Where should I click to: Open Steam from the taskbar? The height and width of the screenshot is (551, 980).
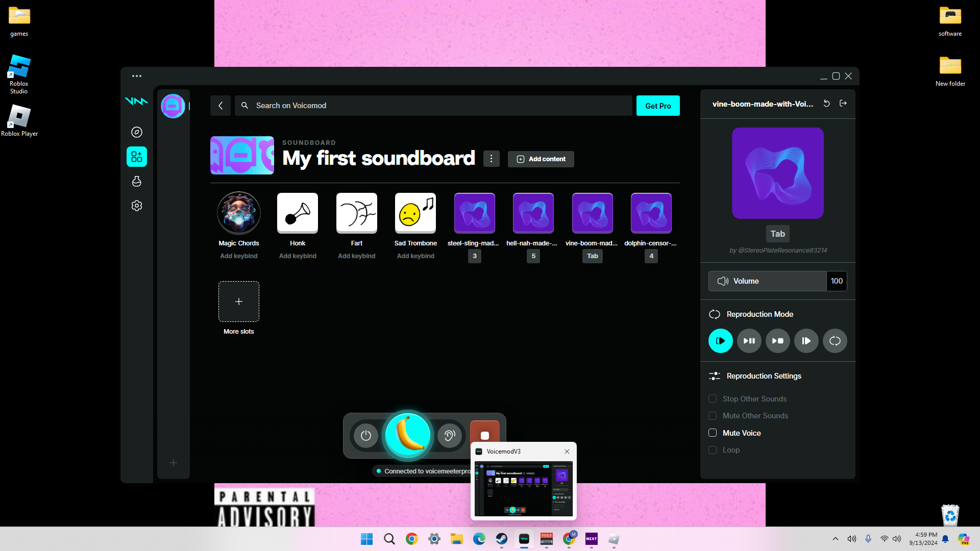point(502,539)
